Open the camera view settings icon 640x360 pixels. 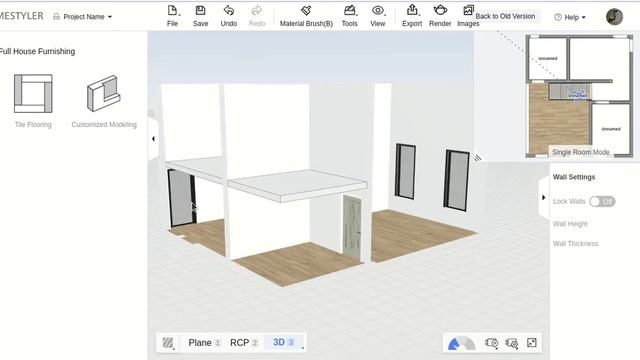click(x=491, y=343)
